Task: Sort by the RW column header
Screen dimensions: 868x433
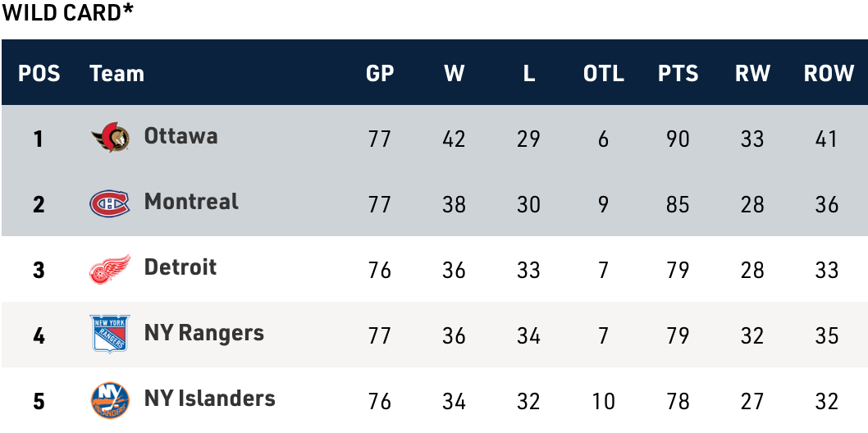Action: (x=752, y=74)
